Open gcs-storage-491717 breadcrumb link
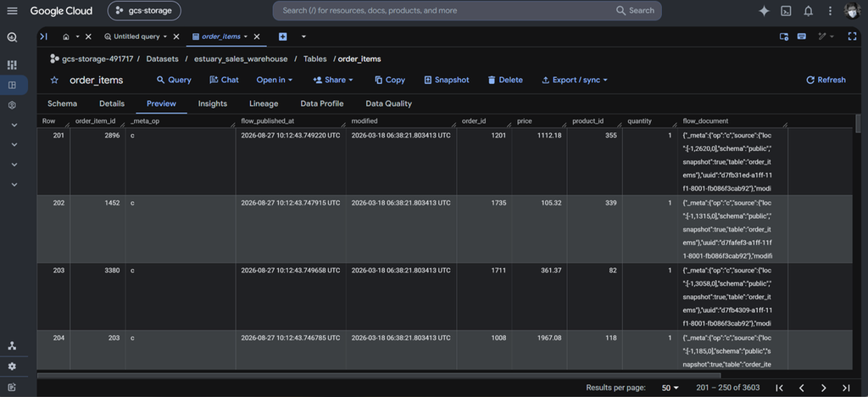Screen dimensions: 868x397 pos(97,59)
